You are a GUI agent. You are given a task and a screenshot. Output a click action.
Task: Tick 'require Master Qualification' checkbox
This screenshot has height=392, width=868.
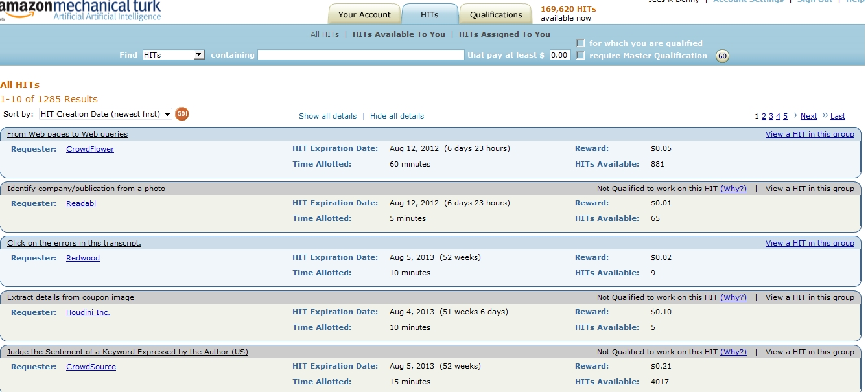pyautogui.click(x=581, y=56)
